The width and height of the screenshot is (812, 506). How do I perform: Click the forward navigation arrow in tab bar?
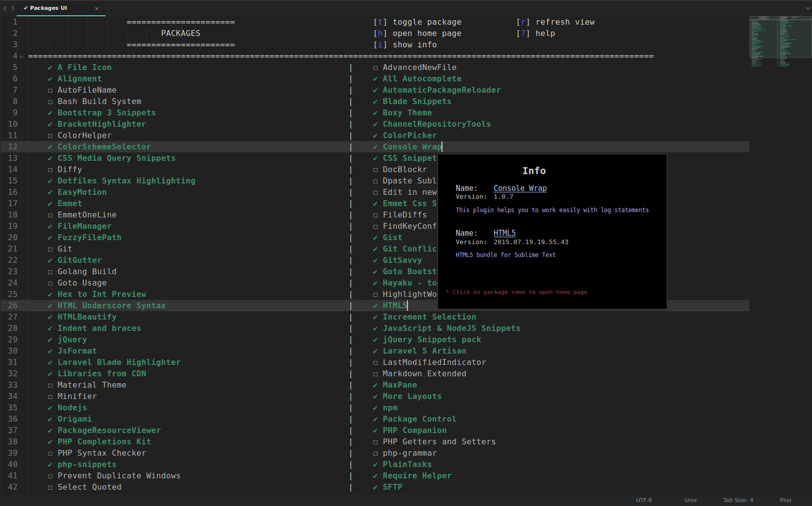pyautogui.click(x=13, y=8)
